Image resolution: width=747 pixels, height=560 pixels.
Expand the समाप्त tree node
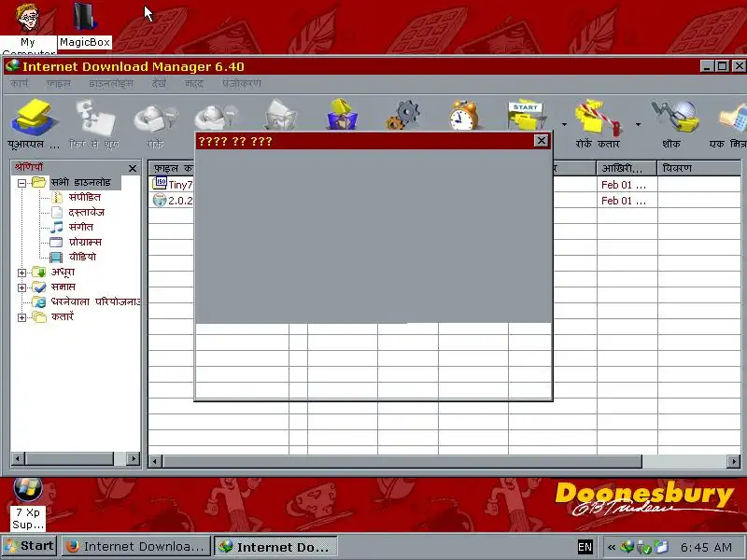(x=21, y=287)
